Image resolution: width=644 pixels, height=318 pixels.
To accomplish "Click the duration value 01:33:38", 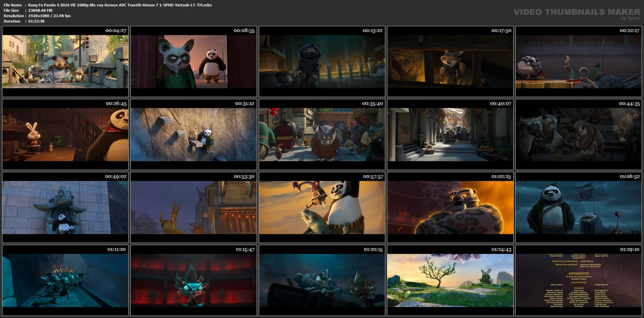I will (x=36, y=21).
